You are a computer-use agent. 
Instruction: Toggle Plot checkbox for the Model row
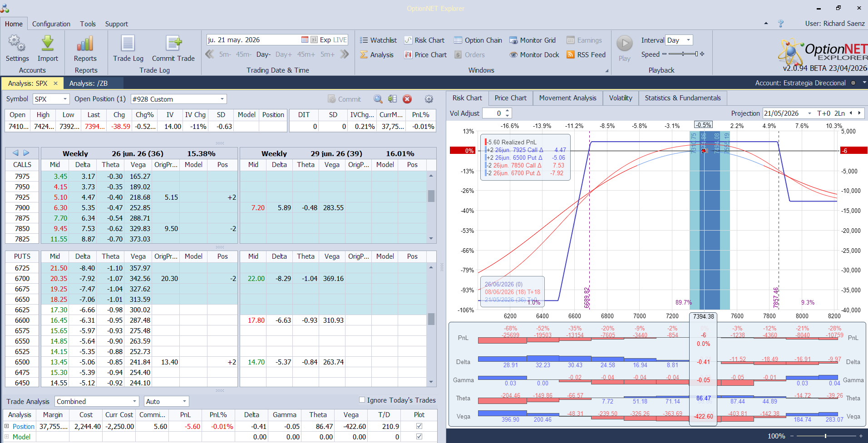click(x=419, y=437)
